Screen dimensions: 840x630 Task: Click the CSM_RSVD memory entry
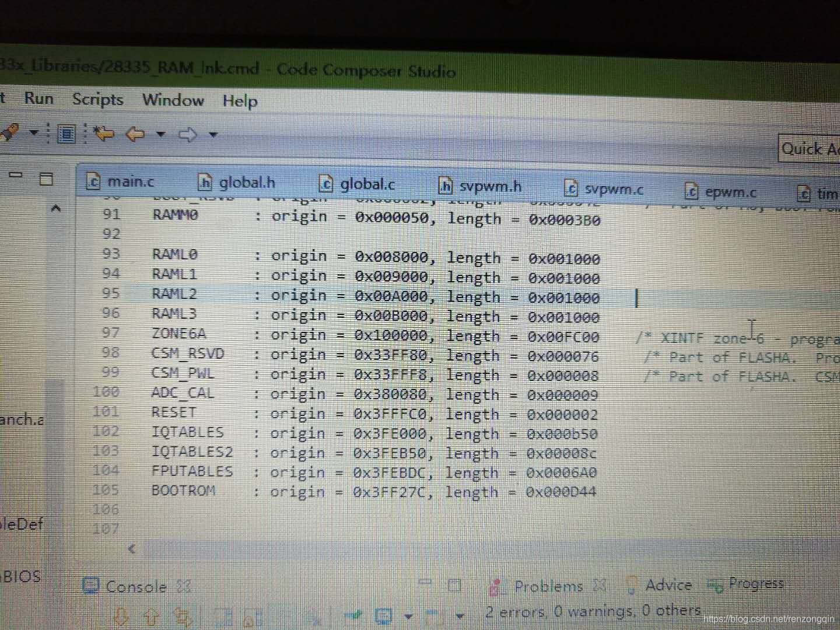click(374, 355)
